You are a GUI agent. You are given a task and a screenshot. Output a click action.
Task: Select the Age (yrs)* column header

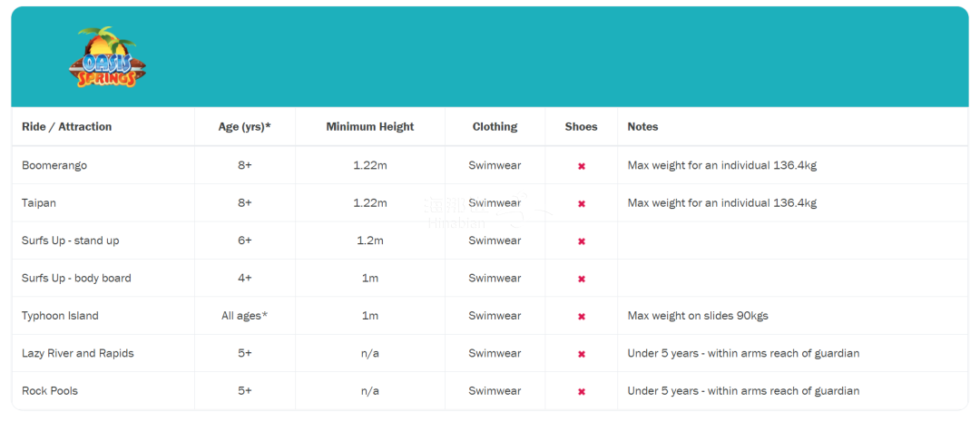tap(244, 126)
